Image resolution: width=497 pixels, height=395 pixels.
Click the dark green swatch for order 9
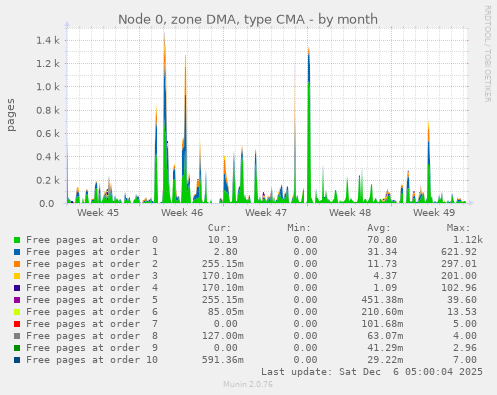pyautogui.click(x=17, y=348)
